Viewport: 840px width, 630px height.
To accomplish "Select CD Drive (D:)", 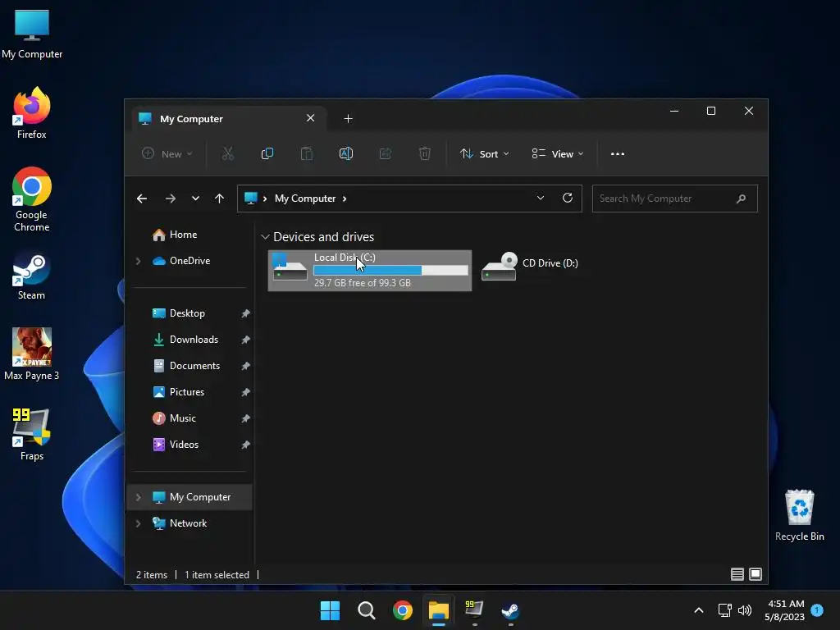I will click(529, 267).
